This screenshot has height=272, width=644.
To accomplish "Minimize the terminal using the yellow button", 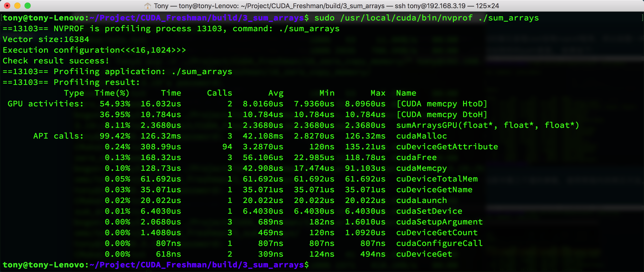I will (x=17, y=6).
